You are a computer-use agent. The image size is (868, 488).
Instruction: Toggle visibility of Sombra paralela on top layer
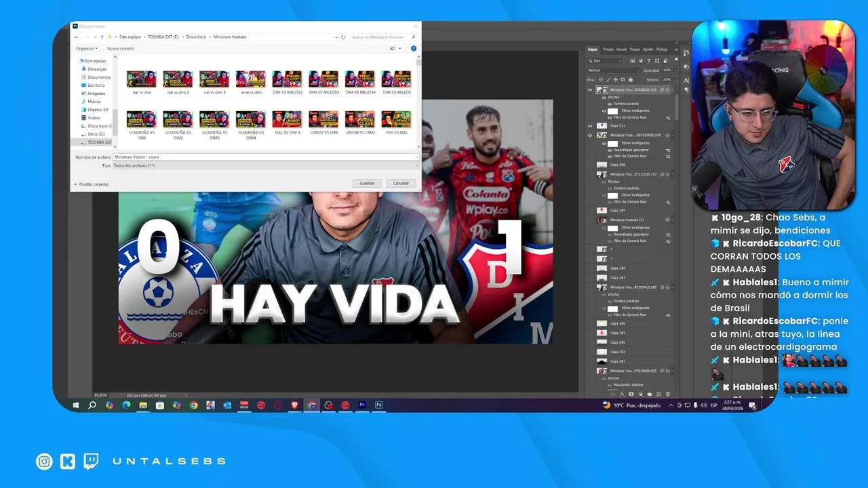[x=610, y=104]
